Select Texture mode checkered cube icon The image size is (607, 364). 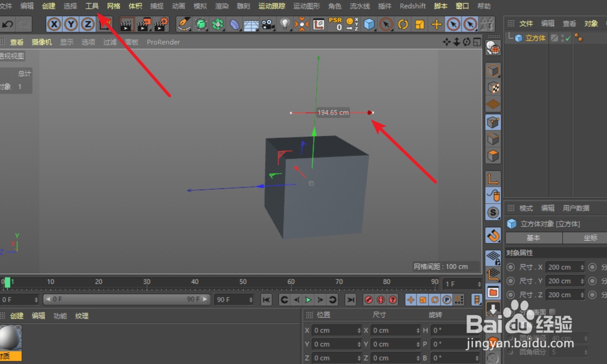[x=493, y=88]
